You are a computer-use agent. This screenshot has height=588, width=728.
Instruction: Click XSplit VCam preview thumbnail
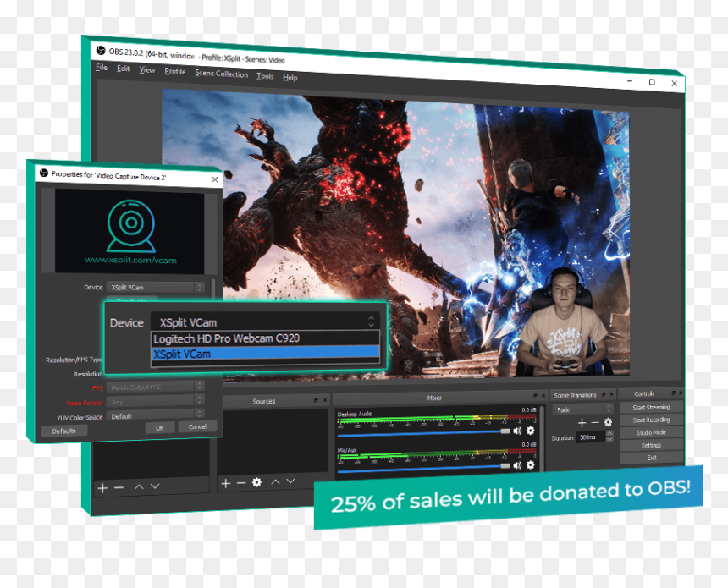pos(130,232)
